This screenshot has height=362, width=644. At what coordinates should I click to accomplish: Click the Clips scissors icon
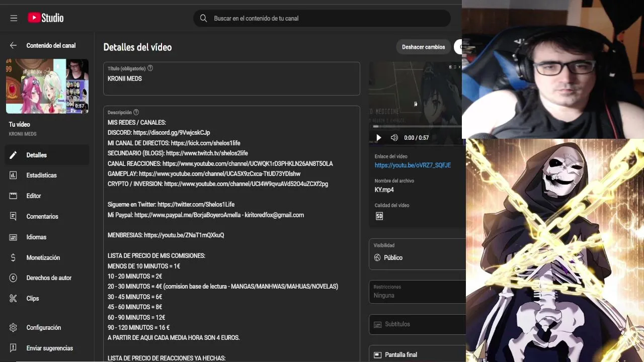coord(14,298)
